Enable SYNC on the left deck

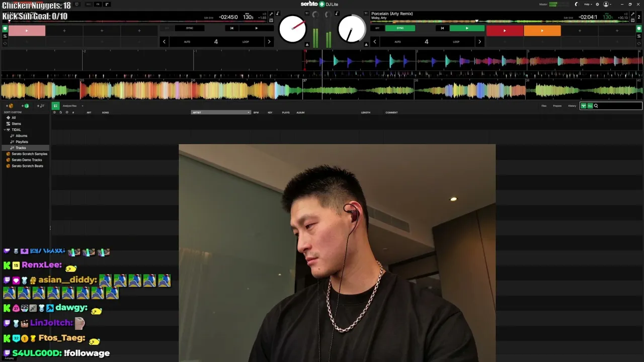point(189,28)
